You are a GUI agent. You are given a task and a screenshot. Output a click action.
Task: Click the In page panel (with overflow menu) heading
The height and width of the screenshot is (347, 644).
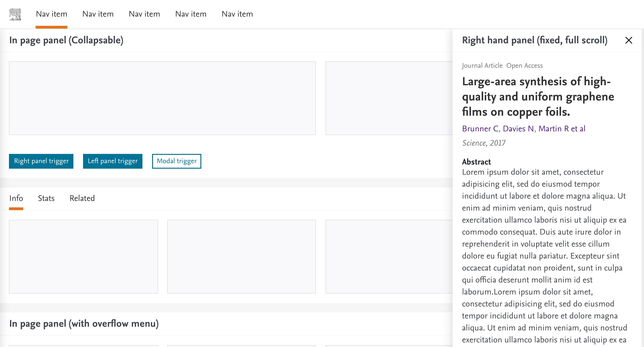[84, 323]
